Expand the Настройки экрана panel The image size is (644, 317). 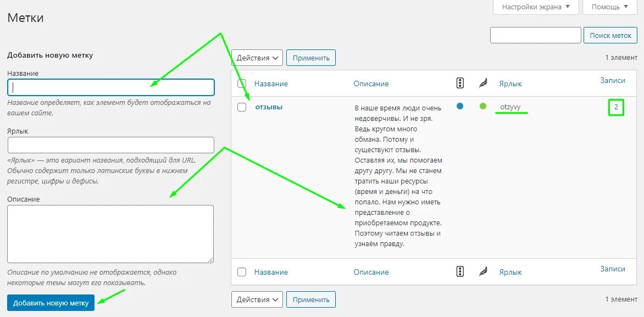[x=536, y=7]
